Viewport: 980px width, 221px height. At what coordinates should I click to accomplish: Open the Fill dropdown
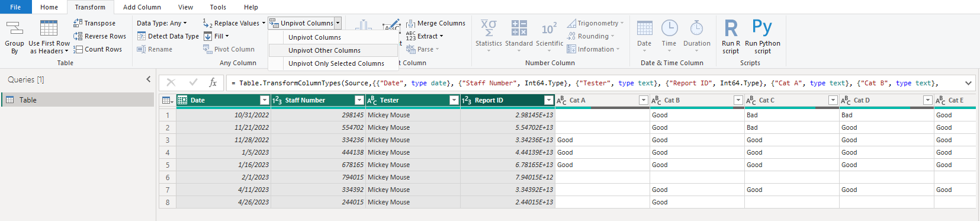216,36
